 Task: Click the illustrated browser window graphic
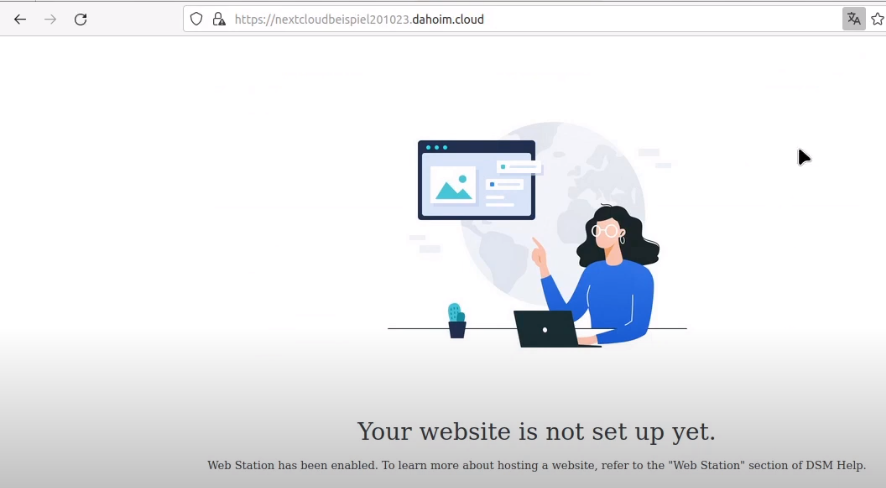(476, 180)
